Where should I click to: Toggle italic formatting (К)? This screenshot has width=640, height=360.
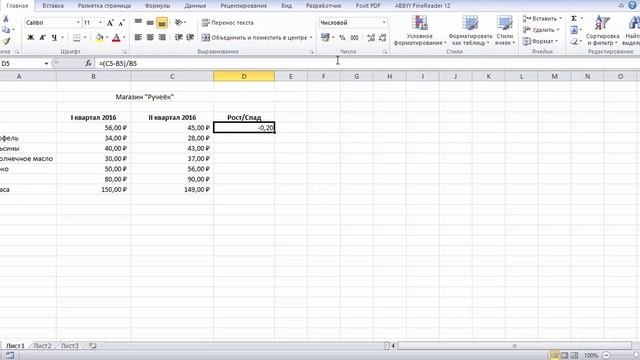tap(42, 38)
